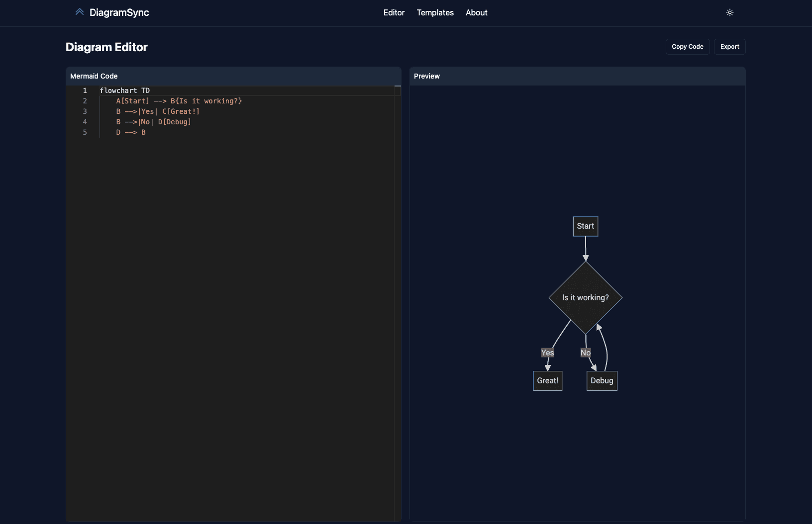
Task: Click the No edge label
Action: (x=586, y=352)
